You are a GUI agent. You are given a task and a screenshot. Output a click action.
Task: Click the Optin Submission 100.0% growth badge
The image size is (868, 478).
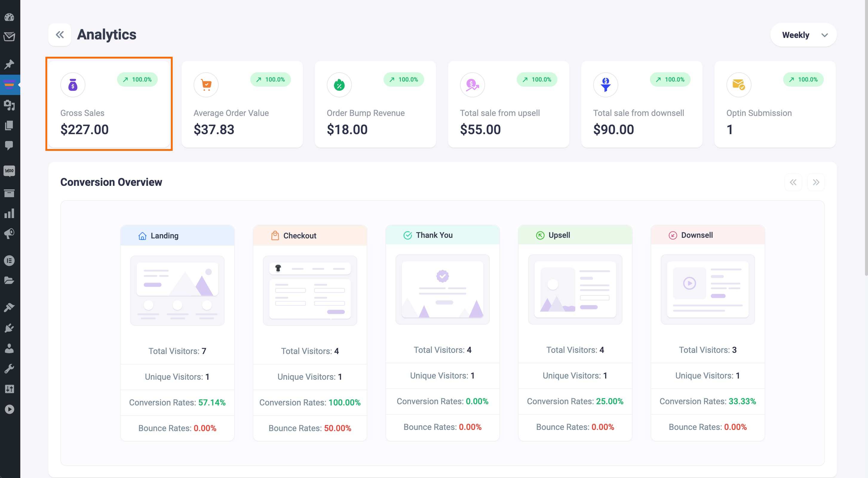click(x=803, y=79)
